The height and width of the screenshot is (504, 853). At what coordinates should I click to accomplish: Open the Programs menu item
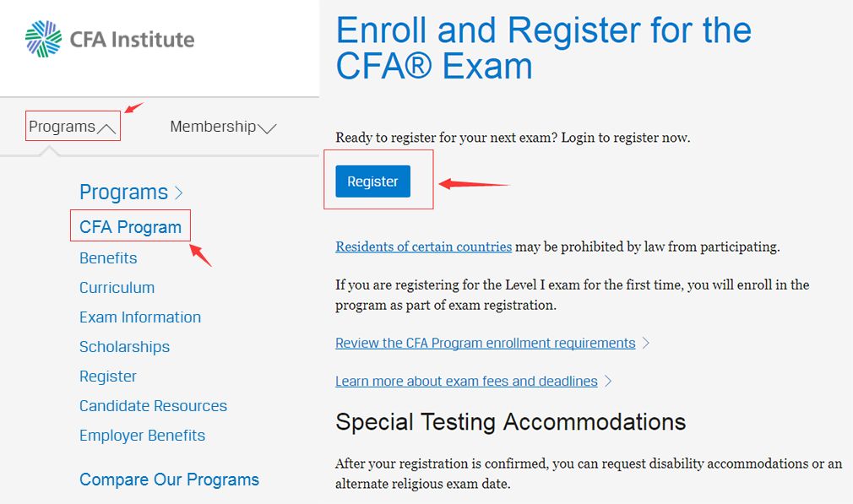[x=62, y=127]
